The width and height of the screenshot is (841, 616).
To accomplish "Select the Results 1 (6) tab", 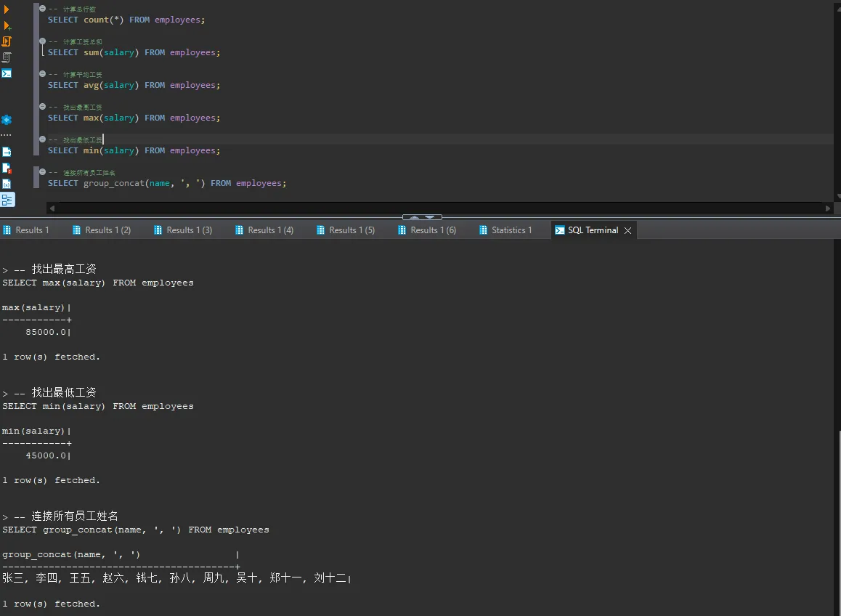I will (428, 230).
